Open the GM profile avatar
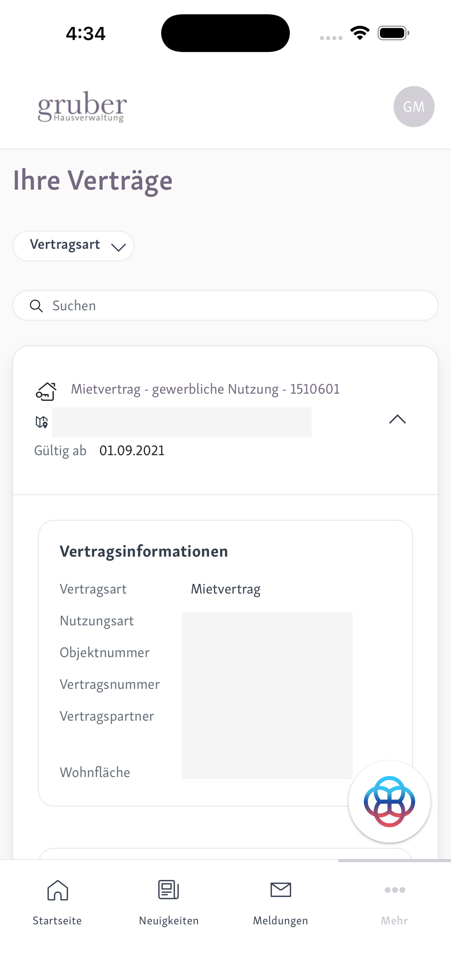Image resolution: width=451 pixels, height=980 pixels. click(x=414, y=107)
